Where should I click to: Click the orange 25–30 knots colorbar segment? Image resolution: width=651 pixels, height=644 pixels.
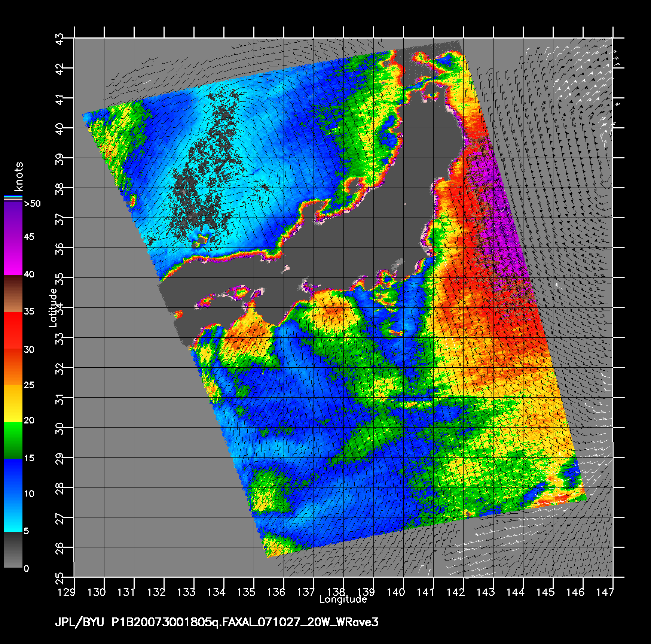(x=13, y=367)
